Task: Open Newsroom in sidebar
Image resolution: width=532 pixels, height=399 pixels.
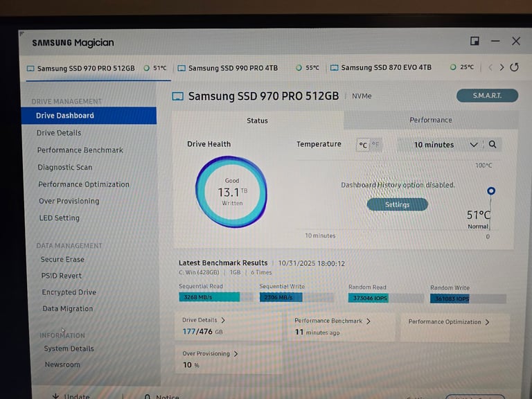Action: [63, 364]
